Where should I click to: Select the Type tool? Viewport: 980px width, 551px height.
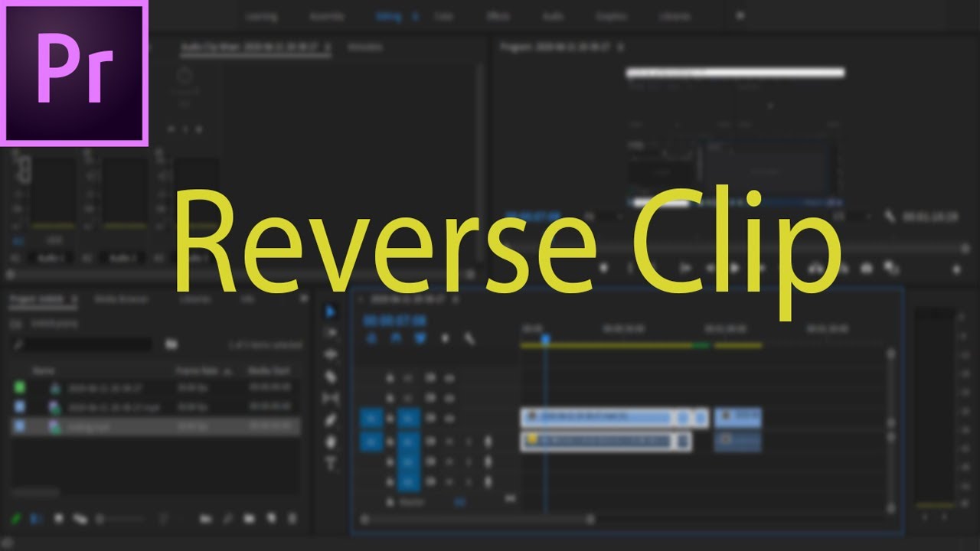[x=331, y=463]
